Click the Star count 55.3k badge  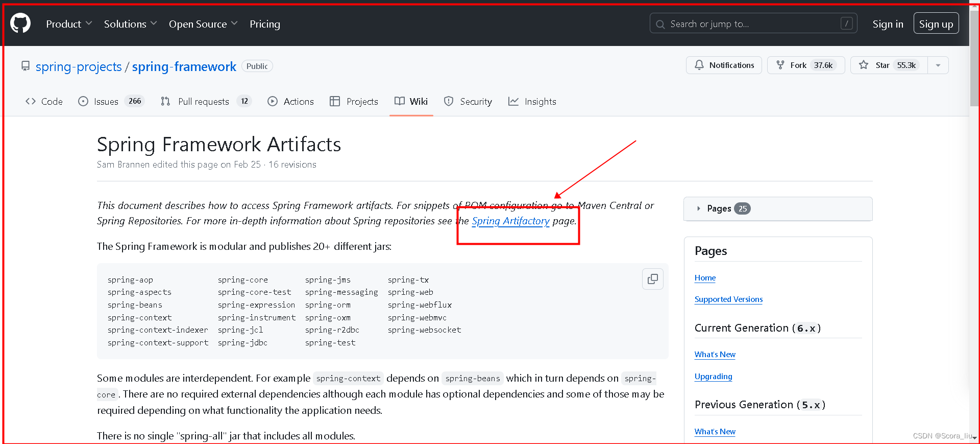906,65
